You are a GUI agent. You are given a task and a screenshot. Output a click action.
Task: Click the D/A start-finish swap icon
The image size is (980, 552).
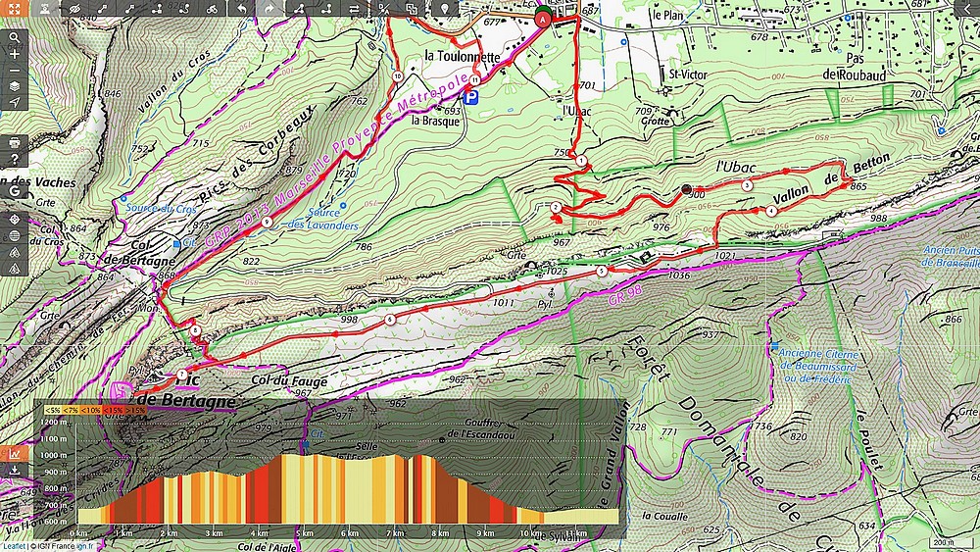tap(383, 8)
